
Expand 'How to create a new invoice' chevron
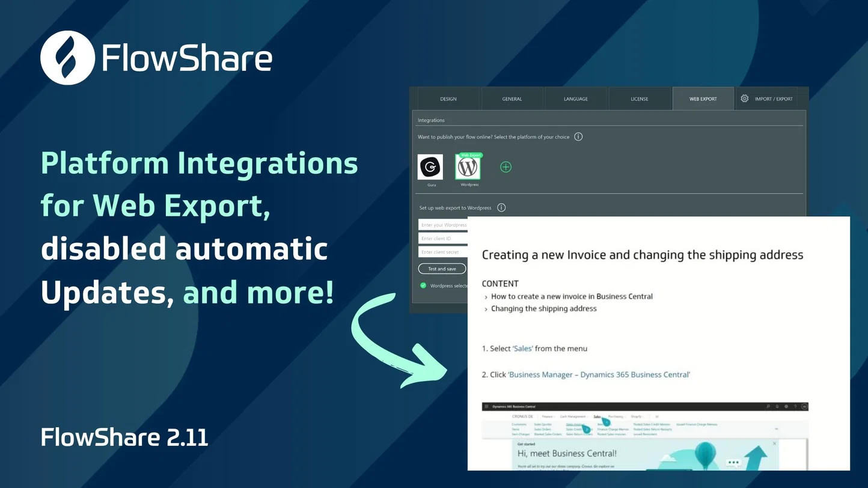click(486, 297)
